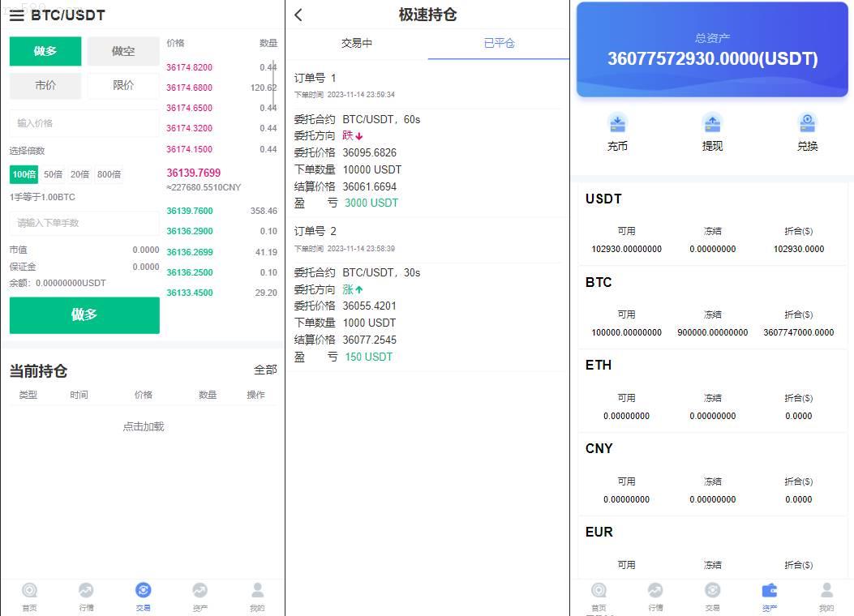
Task: Open 交易 trade icon in right panel nav
Action: [x=712, y=590]
